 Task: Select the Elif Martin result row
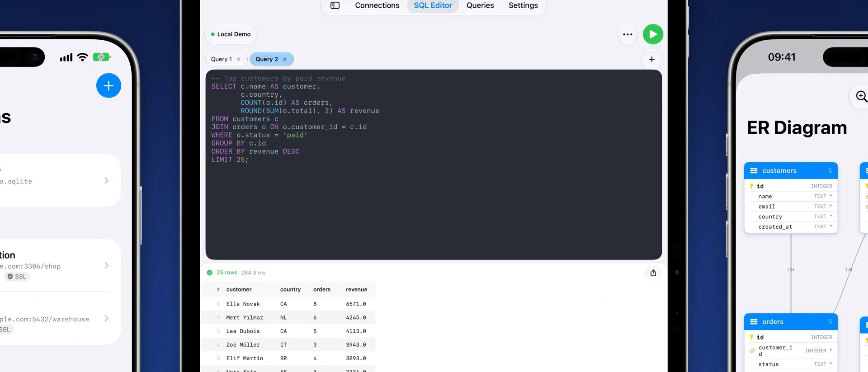point(288,358)
